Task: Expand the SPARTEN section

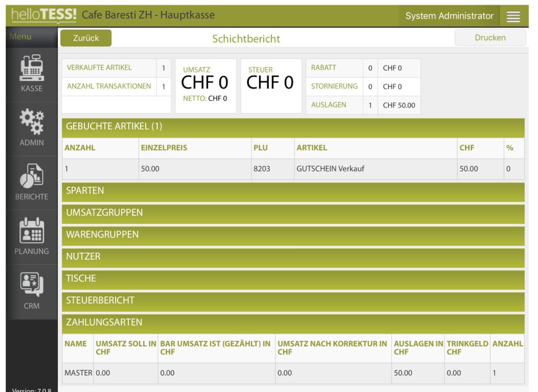Action: point(293,192)
